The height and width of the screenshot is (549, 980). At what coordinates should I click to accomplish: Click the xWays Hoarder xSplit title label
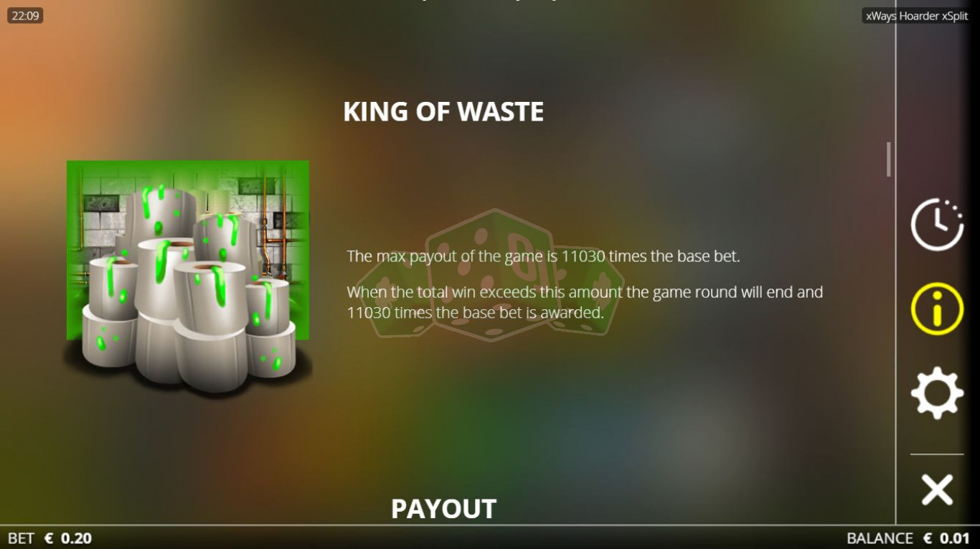[917, 16]
